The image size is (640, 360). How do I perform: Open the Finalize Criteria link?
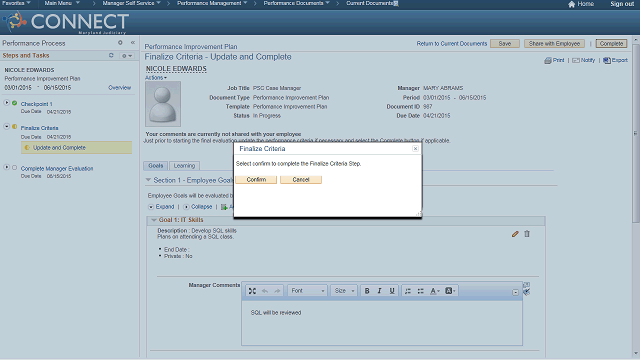coord(40,128)
